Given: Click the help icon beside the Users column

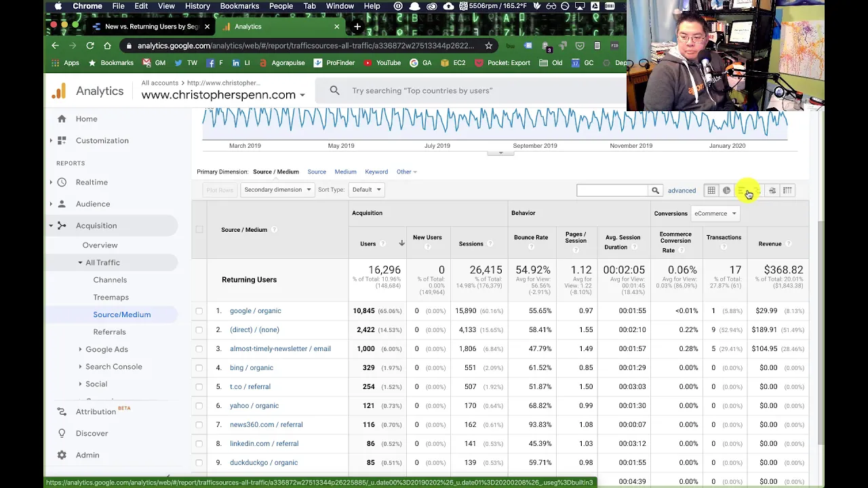Looking at the screenshot, I should [x=382, y=244].
